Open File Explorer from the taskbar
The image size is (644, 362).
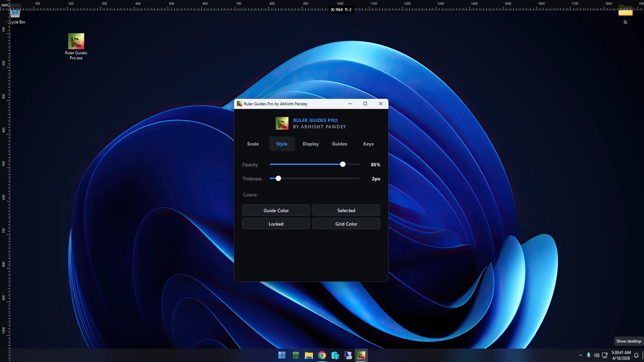tap(309, 355)
